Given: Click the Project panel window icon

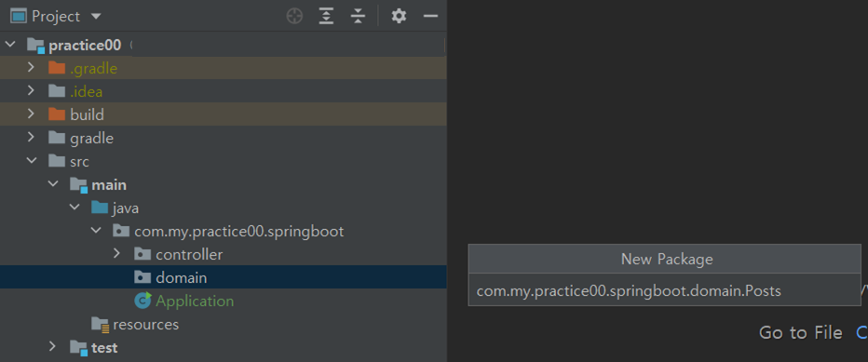Looking at the screenshot, I should (19, 16).
